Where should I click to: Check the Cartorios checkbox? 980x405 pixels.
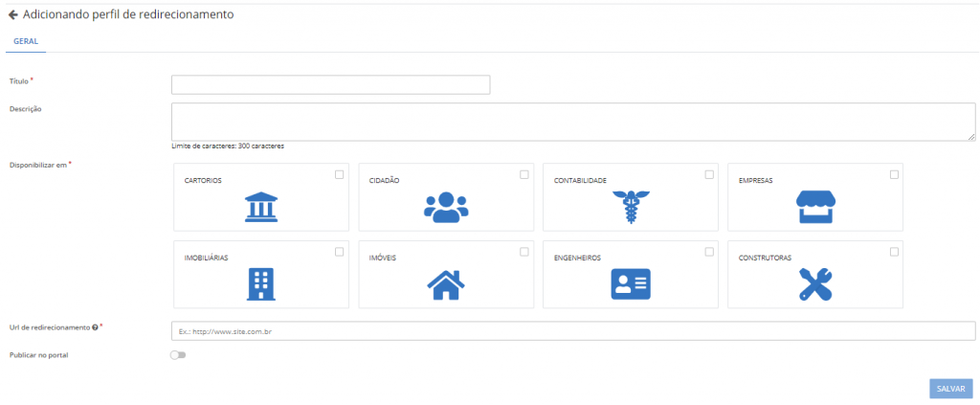340,174
